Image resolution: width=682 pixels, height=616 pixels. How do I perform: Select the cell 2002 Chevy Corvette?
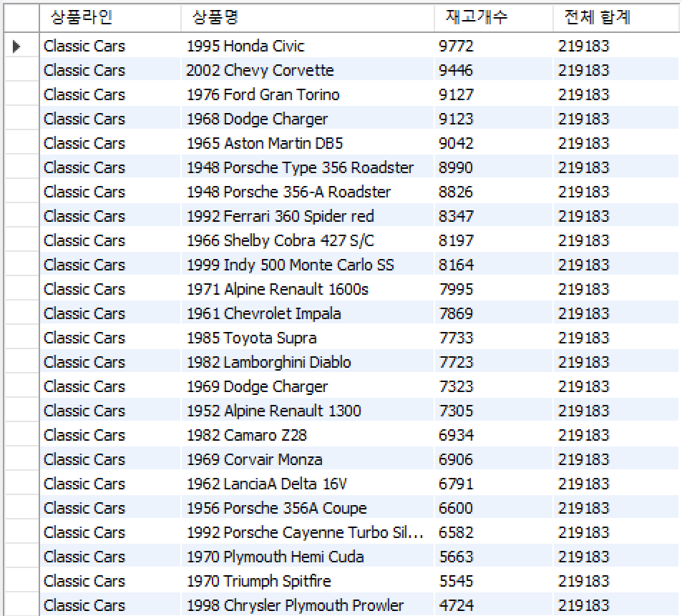[x=307, y=70]
